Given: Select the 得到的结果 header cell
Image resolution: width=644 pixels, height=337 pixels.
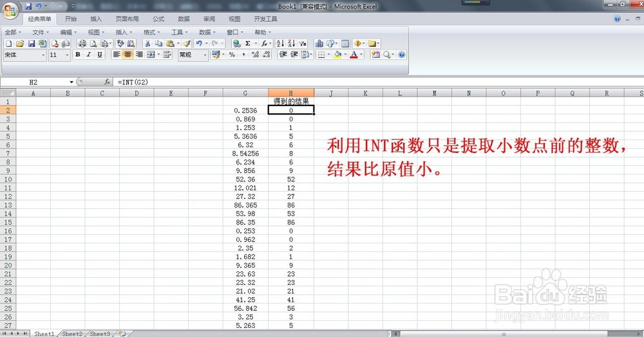Looking at the screenshot, I should 291,101.
